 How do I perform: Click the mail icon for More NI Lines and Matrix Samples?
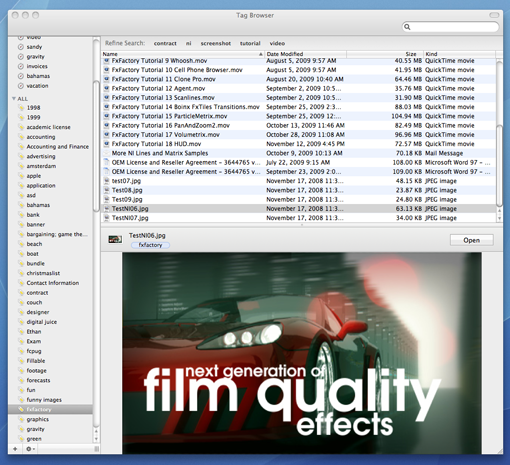tap(106, 153)
